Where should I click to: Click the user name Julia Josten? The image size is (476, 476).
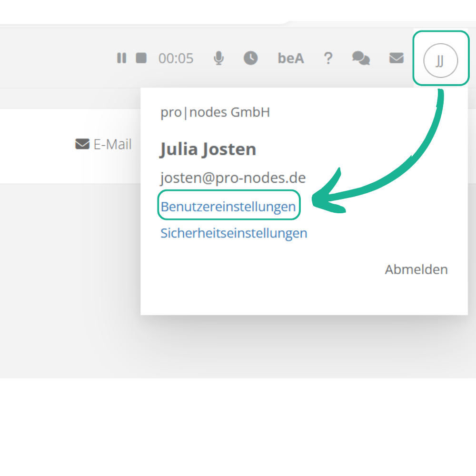pos(208,149)
